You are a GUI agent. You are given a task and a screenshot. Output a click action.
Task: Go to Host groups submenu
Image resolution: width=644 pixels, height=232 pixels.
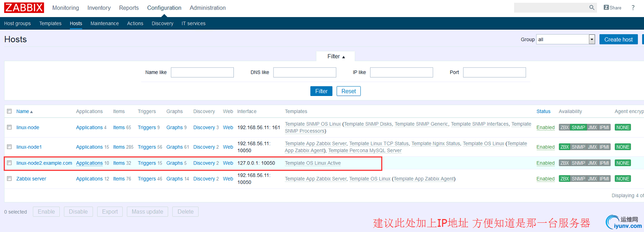click(17, 23)
